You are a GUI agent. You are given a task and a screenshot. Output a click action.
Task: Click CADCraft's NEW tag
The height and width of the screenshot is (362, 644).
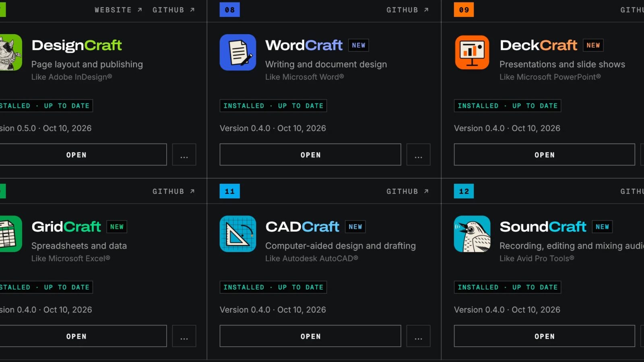[x=355, y=227]
